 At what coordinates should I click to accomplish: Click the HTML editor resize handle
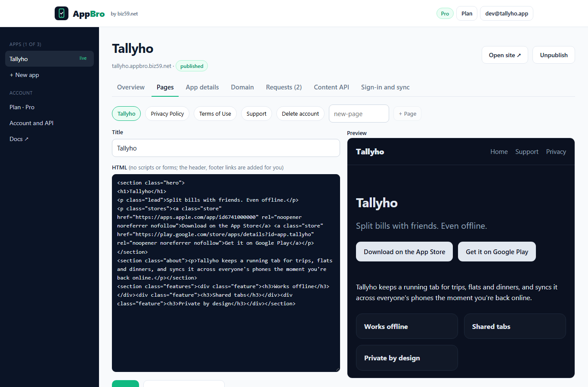337,369
